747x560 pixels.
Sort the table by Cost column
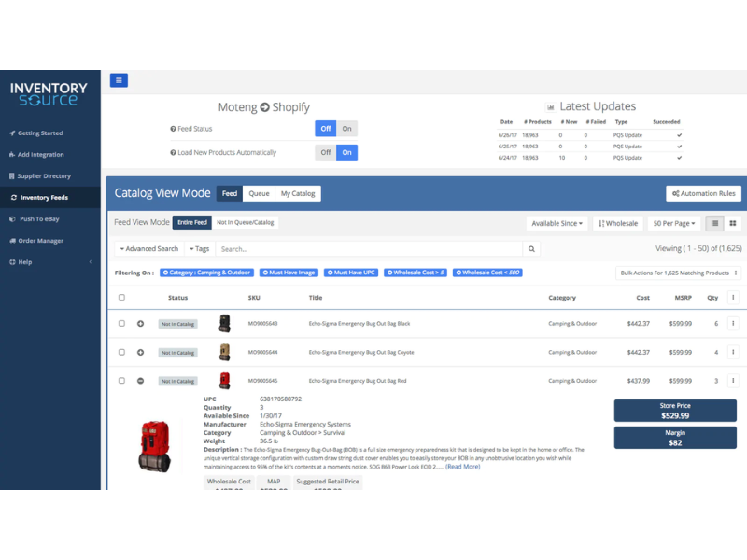coord(642,298)
